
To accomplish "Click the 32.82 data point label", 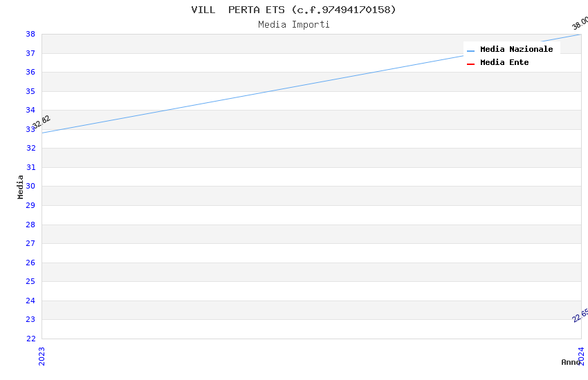I will pos(42,122).
